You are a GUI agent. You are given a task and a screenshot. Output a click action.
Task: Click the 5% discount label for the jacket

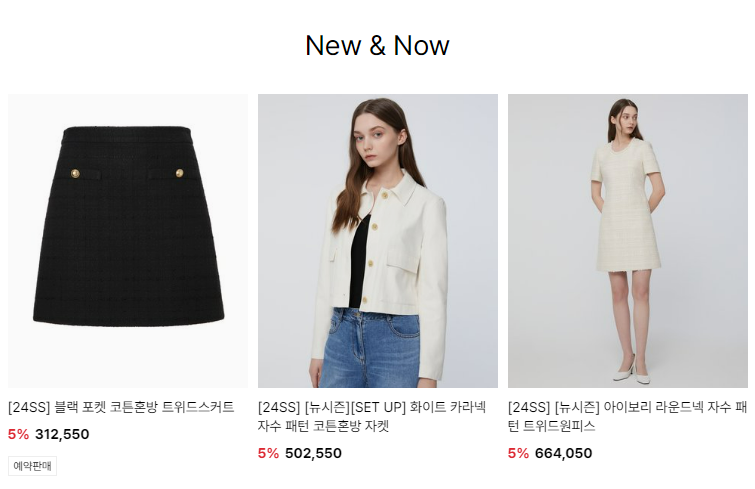point(268,453)
